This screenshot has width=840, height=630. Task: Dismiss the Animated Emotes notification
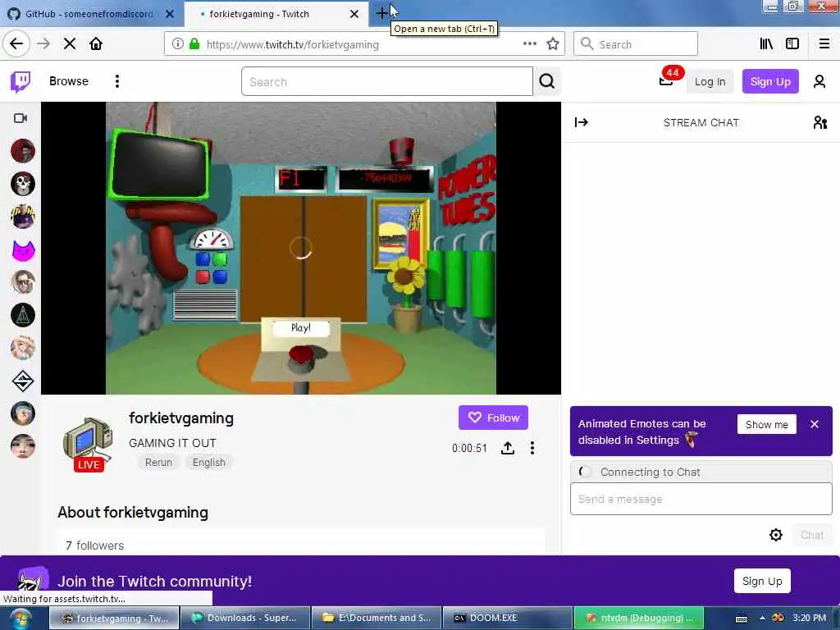point(815,424)
